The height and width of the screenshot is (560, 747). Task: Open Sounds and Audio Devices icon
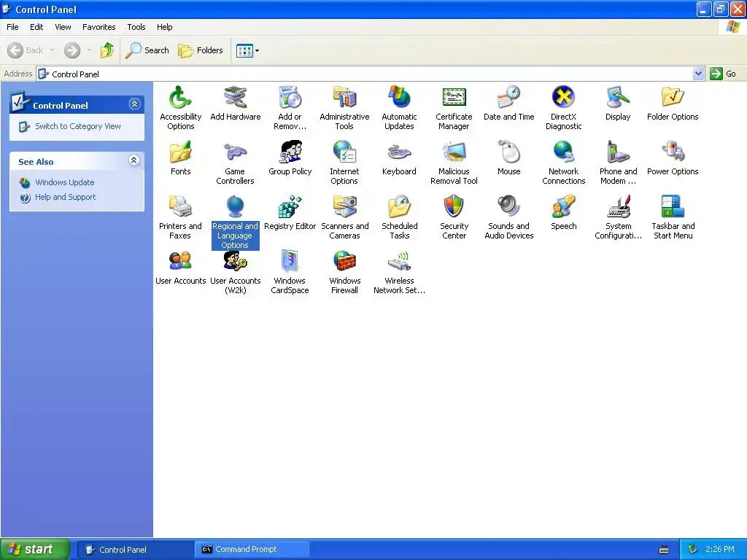point(508,217)
